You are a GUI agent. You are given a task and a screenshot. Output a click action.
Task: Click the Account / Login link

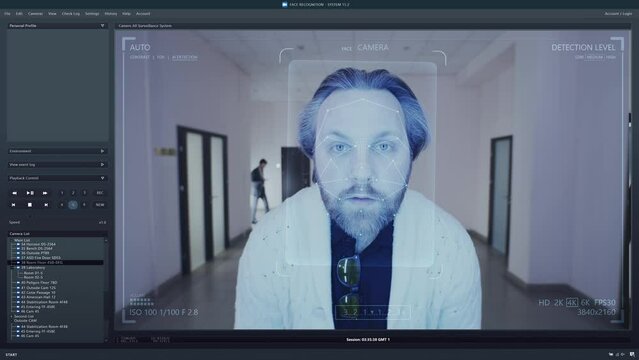pos(618,13)
